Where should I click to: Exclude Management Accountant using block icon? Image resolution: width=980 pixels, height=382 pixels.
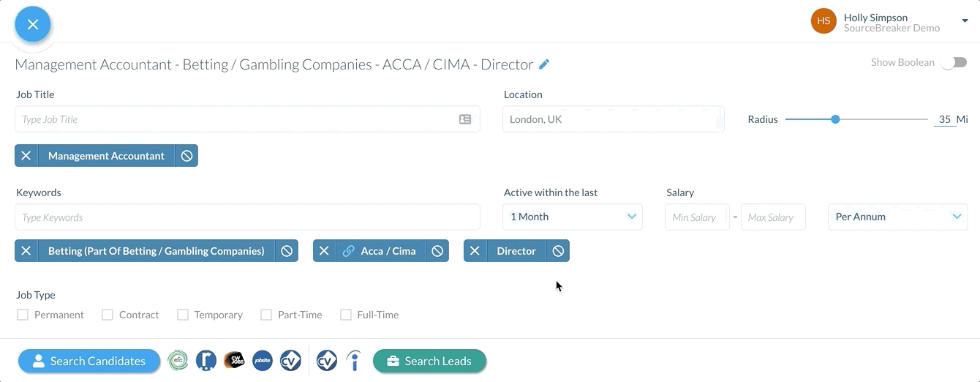pyautogui.click(x=186, y=156)
